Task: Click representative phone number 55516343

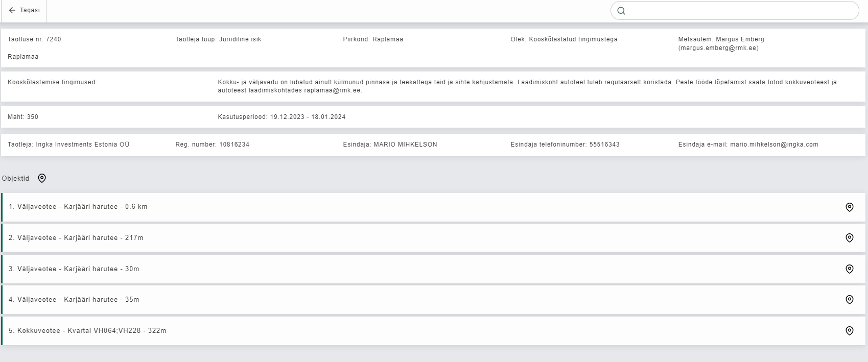Action: coord(604,144)
